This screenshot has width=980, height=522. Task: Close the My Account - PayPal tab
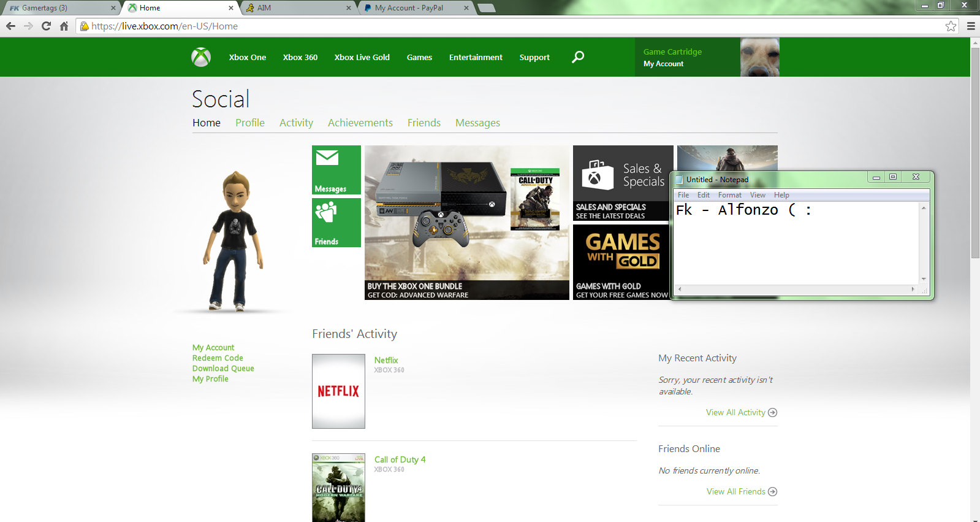tap(466, 8)
